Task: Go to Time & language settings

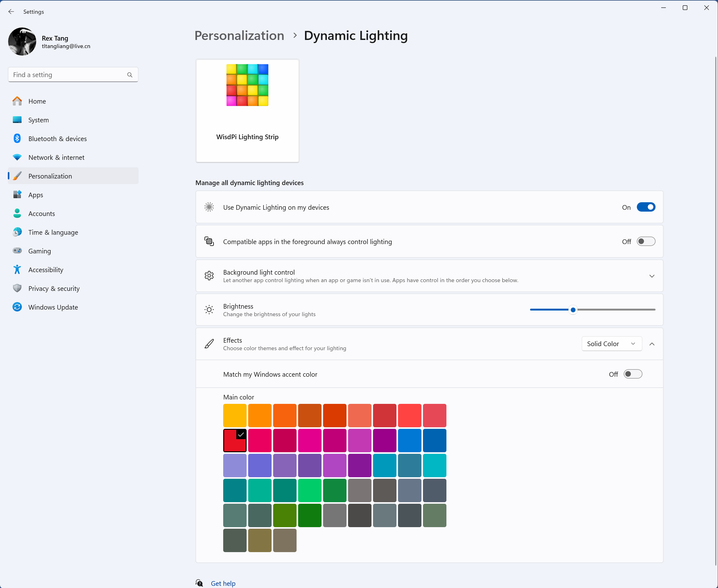Action: [x=53, y=232]
